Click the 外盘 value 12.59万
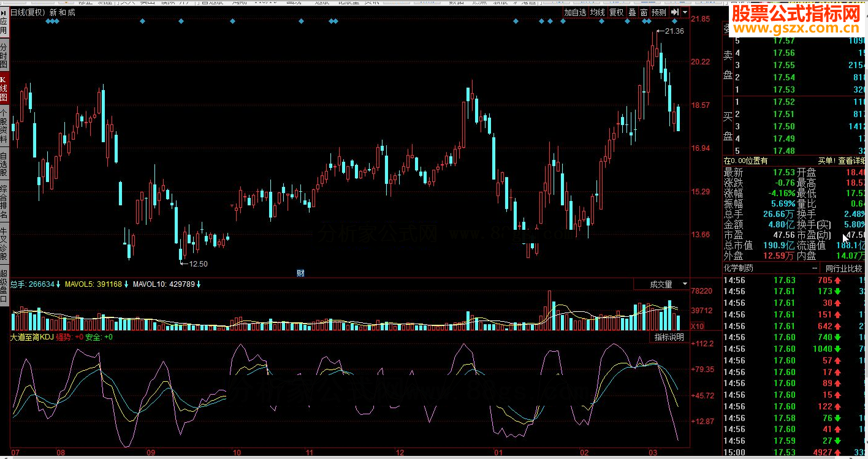The image size is (868, 459). coord(779,256)
